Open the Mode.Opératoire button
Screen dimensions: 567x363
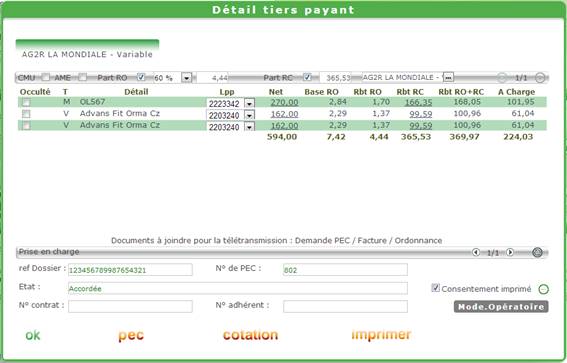click(501, 307)
